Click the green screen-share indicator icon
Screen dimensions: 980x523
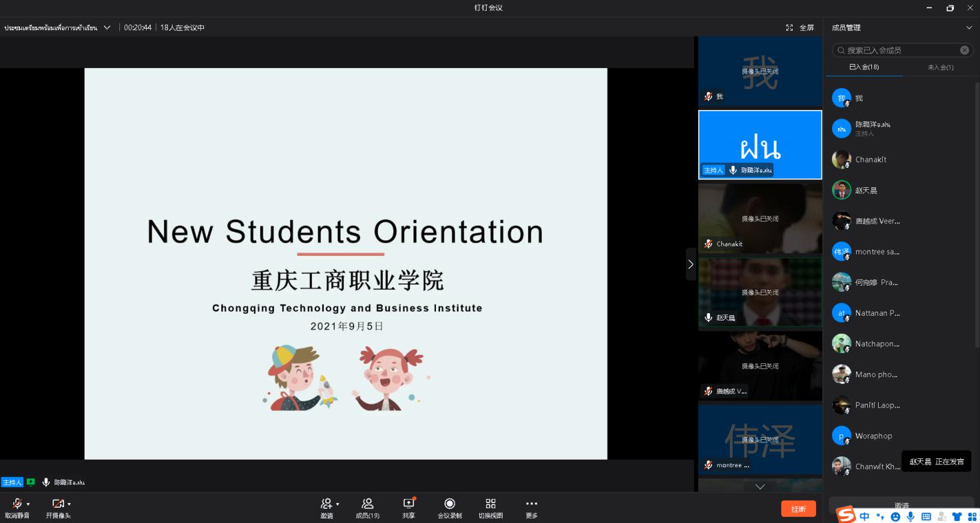click(31, 482)
